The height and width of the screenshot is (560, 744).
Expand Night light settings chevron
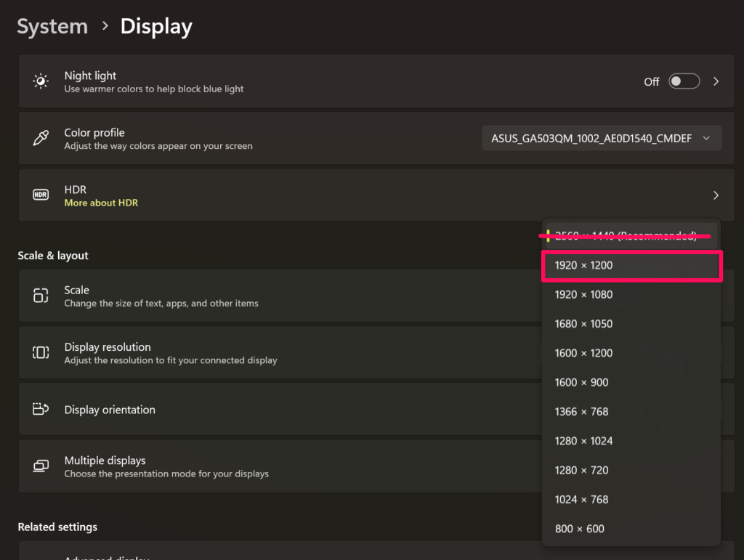click(716, 81)
